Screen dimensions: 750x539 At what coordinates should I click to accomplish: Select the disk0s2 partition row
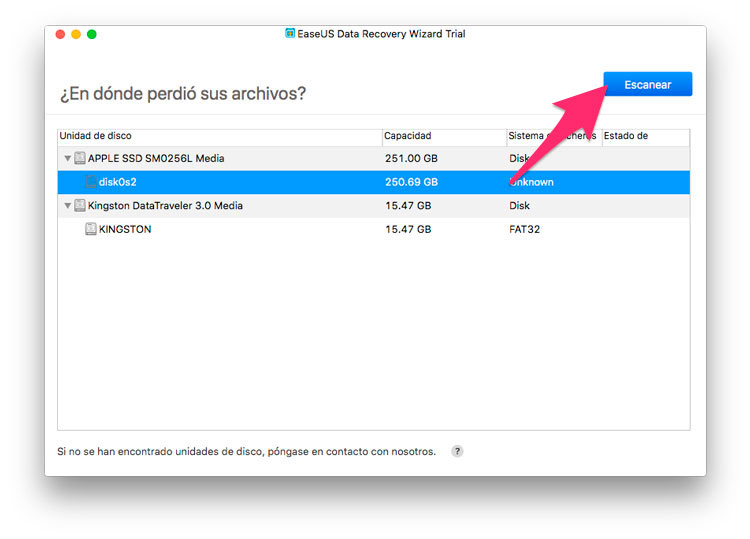(374, 182)
